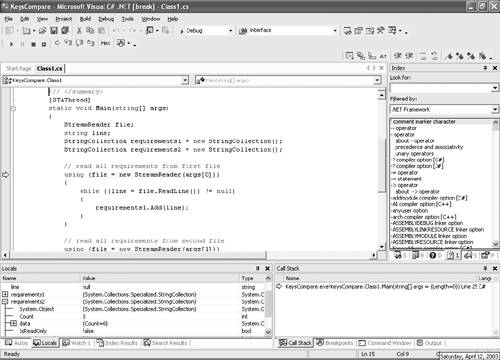Click the New Project toolbar icon

[10, 31]
